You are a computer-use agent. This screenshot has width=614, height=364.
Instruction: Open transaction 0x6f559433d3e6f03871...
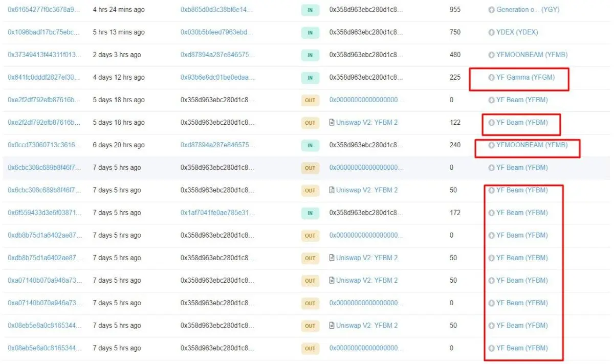[44, 212]
